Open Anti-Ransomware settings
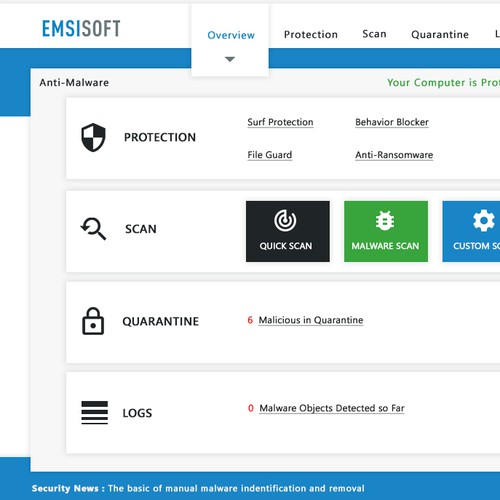Viewport: 500px width, 500px height. tap(394, 155)
